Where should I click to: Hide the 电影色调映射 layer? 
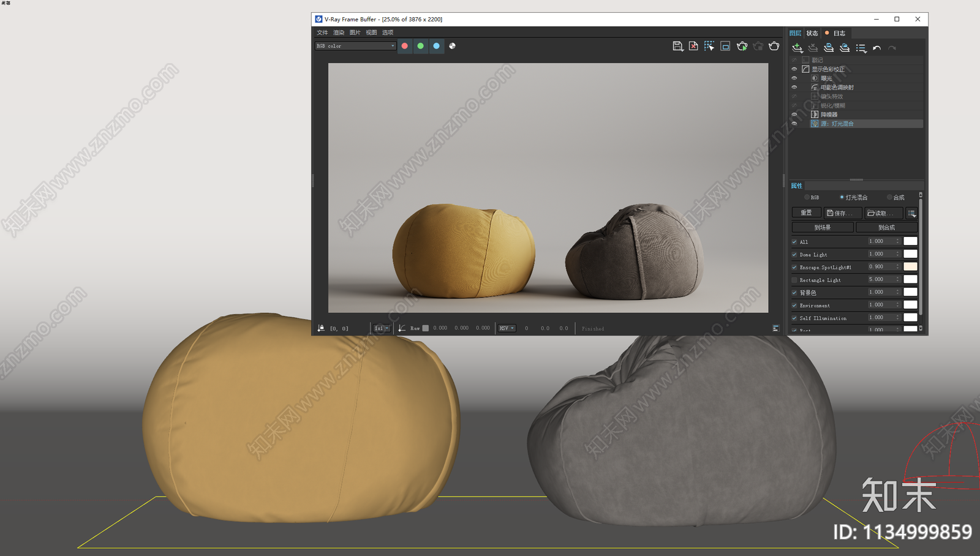coord(794,87)
